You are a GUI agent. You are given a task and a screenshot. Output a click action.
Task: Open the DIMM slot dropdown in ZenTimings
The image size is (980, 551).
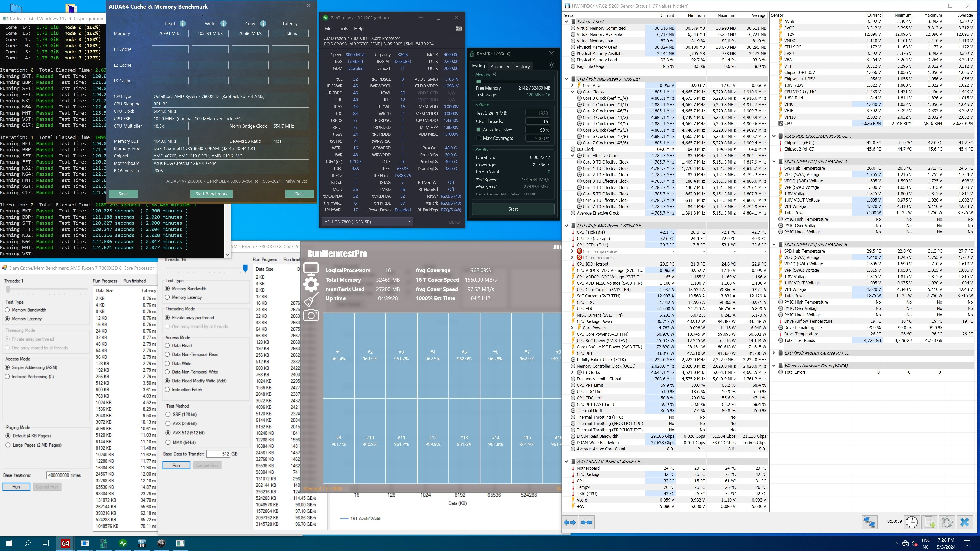367,222
